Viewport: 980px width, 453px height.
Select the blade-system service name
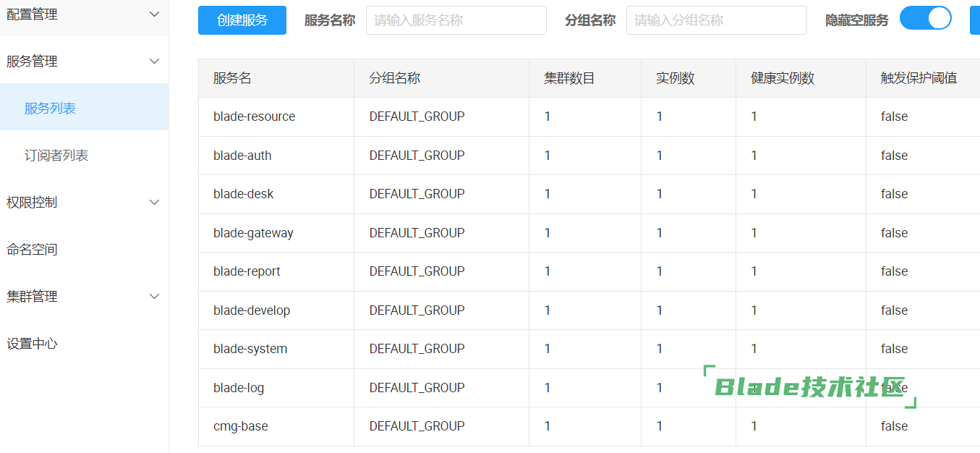(250, 349)
